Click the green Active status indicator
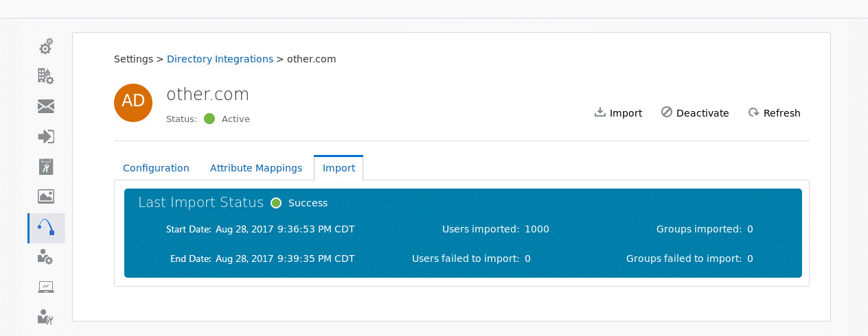Viewport: 868px width, 336px height. point(209,119)
